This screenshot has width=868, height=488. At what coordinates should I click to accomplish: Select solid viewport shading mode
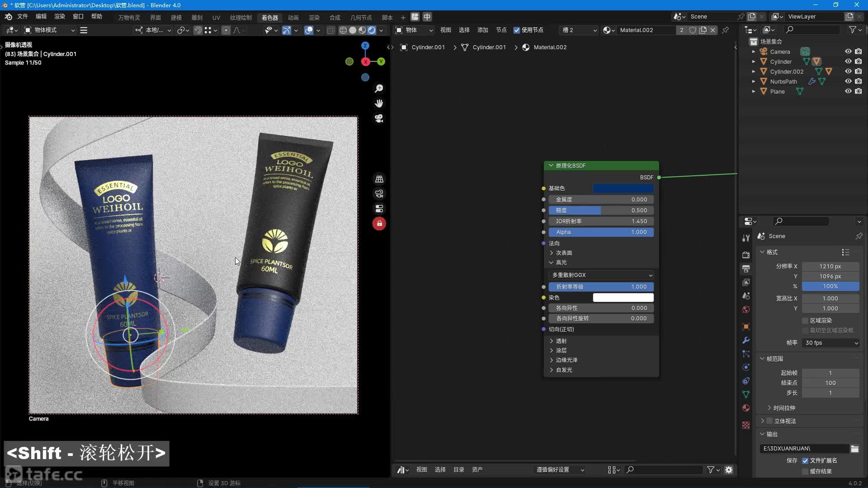click(x=353, y=30)
